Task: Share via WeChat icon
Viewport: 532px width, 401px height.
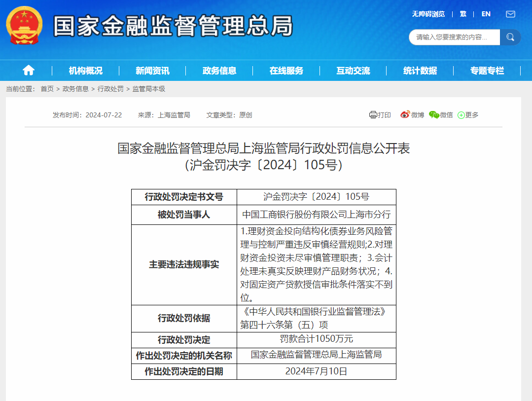Action: point(434,115)
